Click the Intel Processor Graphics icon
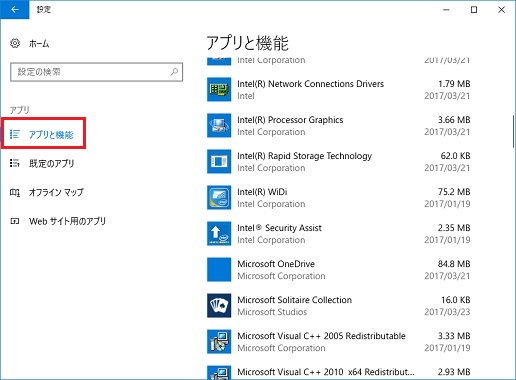The height and width of the screenshot is (380, 516). click(x=219, y=125)
